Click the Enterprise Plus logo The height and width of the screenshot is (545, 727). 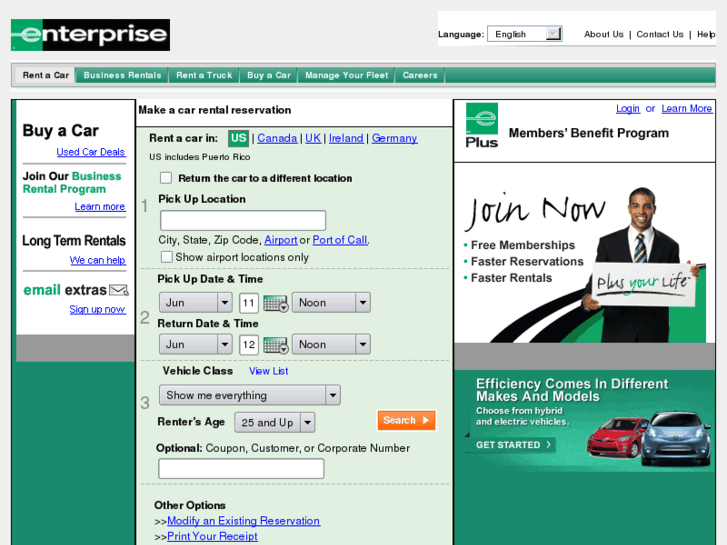coord(482,126)
